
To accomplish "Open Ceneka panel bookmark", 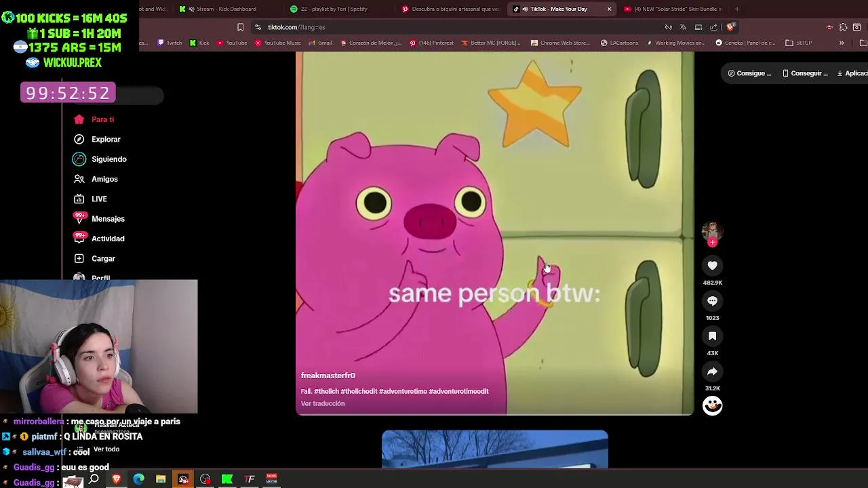I will [x=745, y=43].
